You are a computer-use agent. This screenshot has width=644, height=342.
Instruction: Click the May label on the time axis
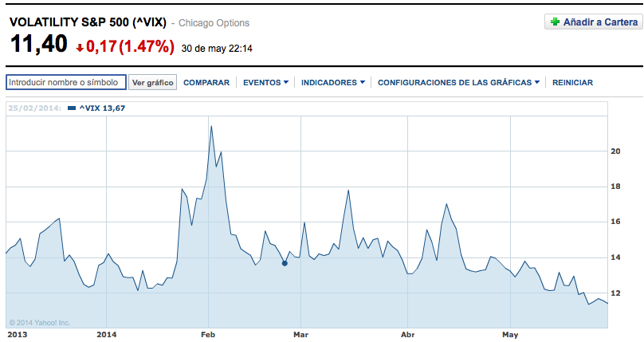coord(510,335)
